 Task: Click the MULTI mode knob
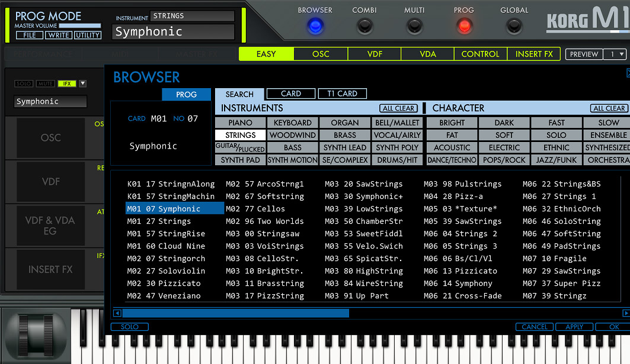pyautogui.click(x=414, y=26)
